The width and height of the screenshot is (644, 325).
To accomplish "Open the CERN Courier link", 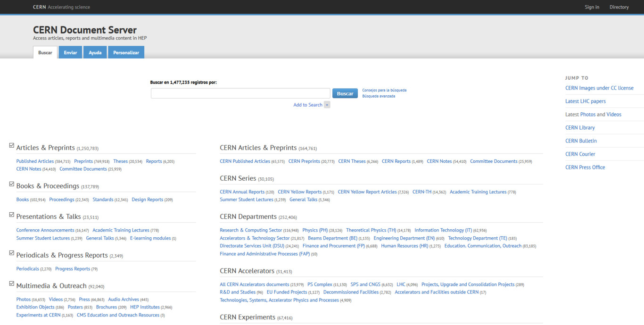I will (x=580, y=154).
